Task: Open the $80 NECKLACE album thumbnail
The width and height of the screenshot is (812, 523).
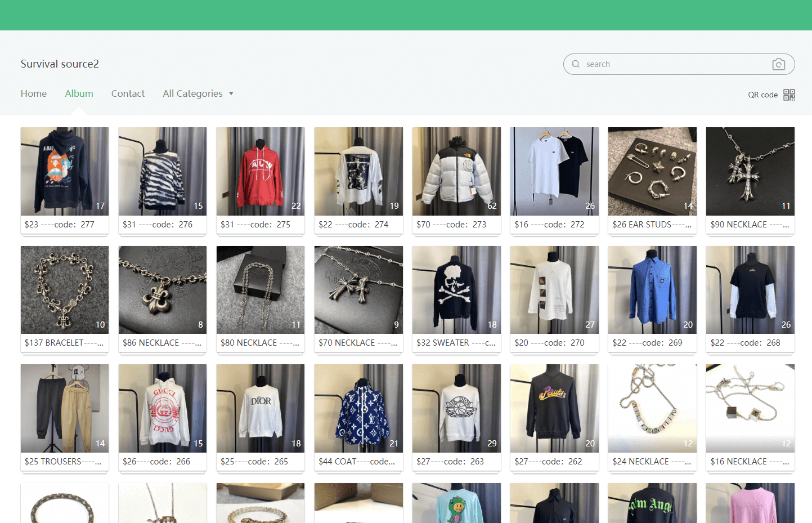Action: (261, 290)
